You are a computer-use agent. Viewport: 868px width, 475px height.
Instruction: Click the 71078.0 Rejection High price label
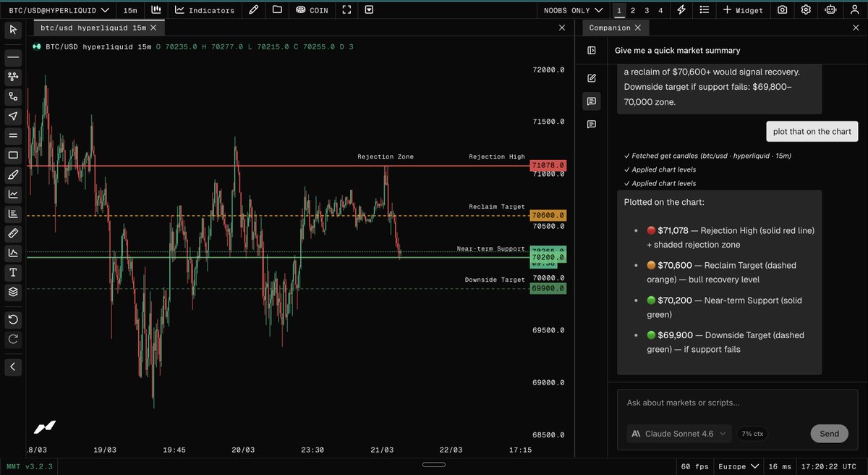(548, 166)
